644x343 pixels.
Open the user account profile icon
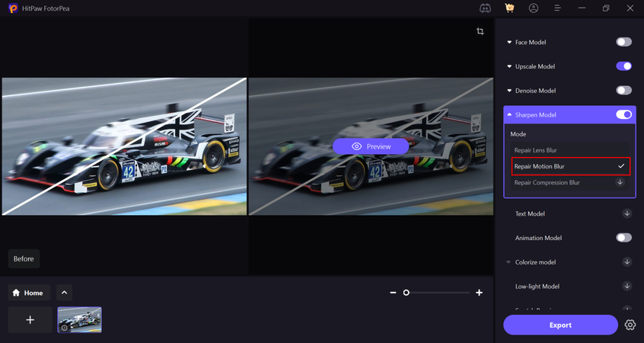pyautogui.click(x=534, y=8)
